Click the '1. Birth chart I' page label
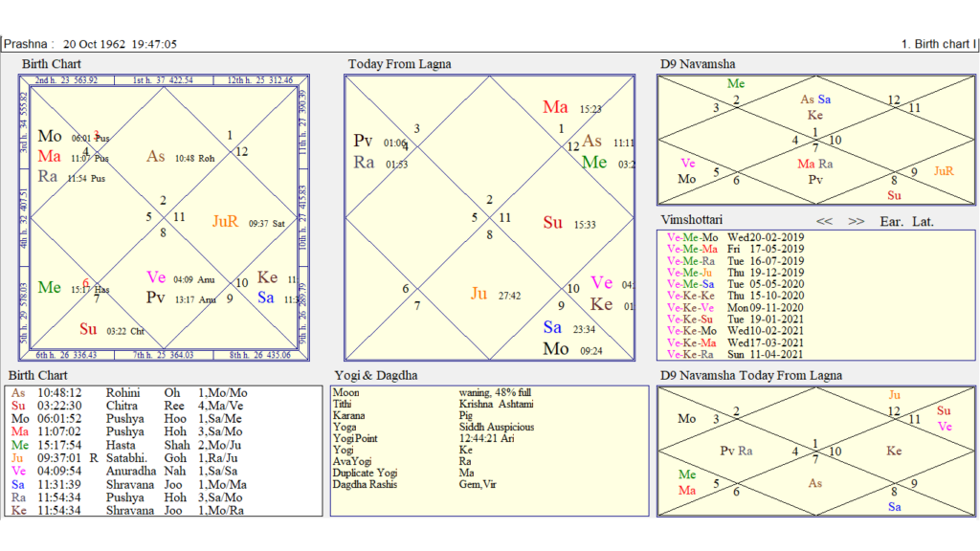Screen dimensions: 980x551 point(938,44)
